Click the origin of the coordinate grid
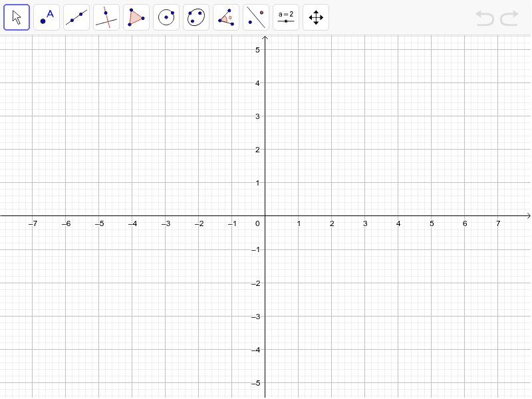 (x=265, y=217)
